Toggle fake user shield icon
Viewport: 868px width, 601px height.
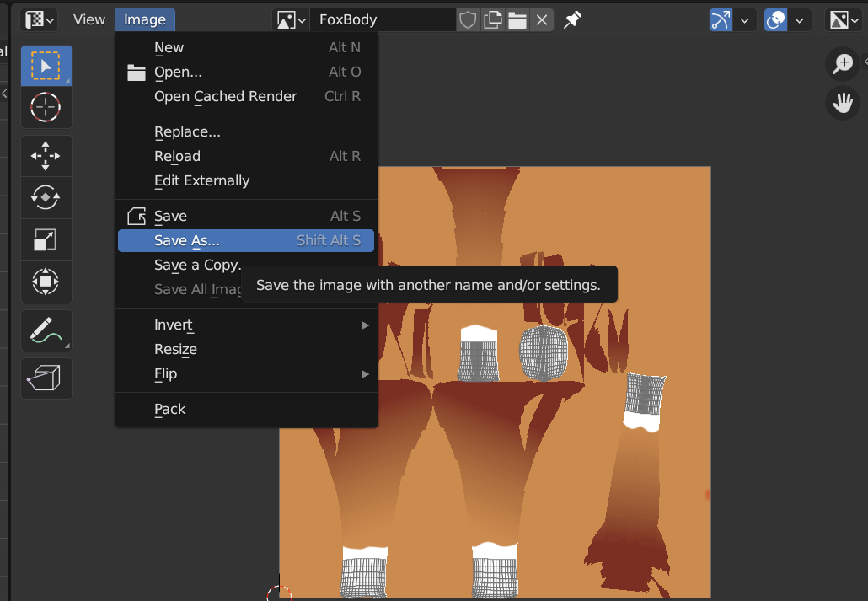[468, 20]
